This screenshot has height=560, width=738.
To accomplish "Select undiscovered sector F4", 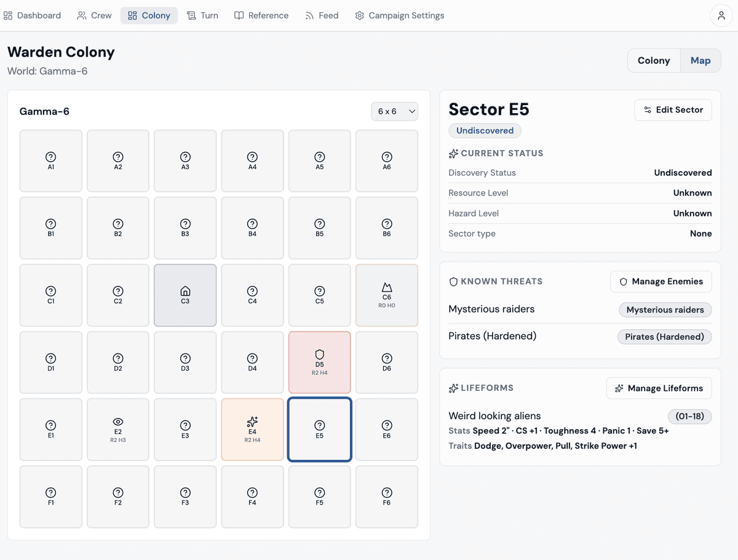I will (x=252, y=497).
